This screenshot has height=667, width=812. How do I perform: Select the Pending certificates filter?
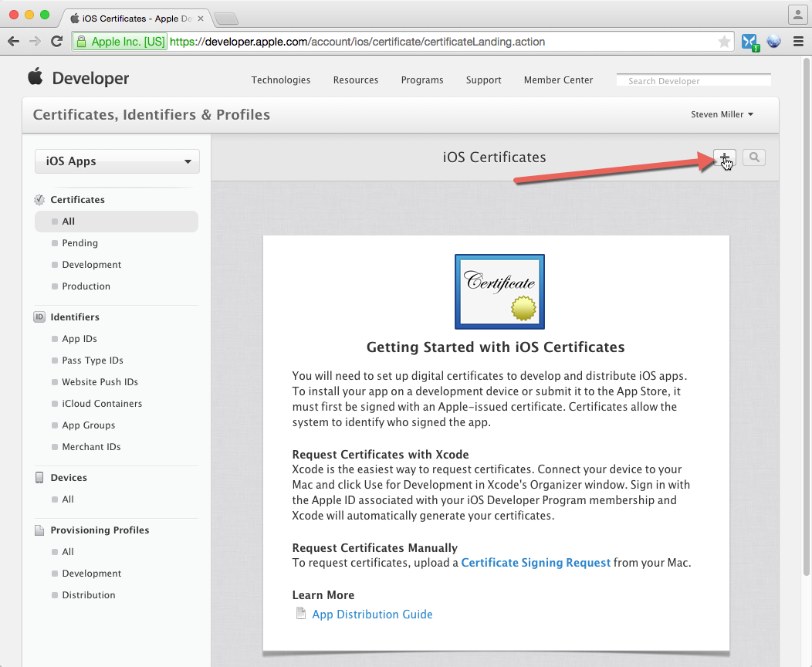coord(80,242)
